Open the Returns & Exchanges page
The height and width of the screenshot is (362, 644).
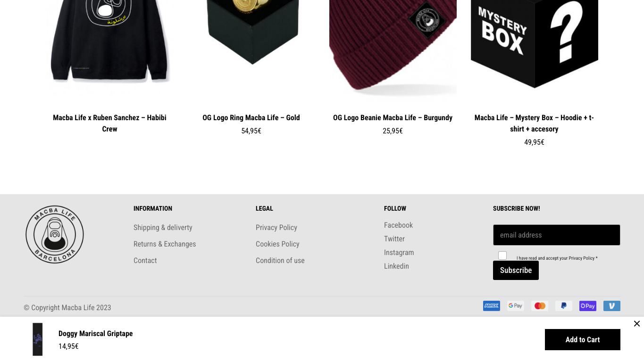tap(165, 244)
